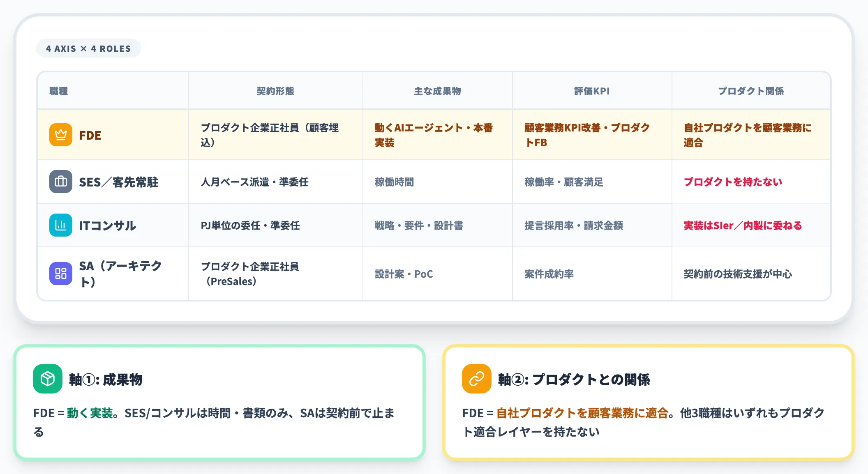Screen dimensions: 868x474
Task: Select the SES／客先常駐 row label
Action: click(119, 182)
